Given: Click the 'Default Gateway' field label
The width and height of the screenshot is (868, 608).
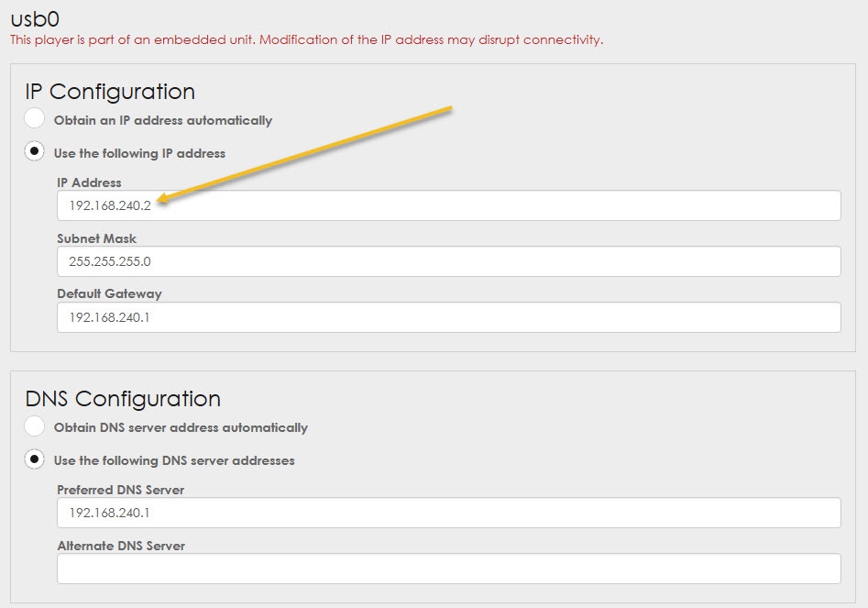Looking at the screenshot, I should coord(109,293).
